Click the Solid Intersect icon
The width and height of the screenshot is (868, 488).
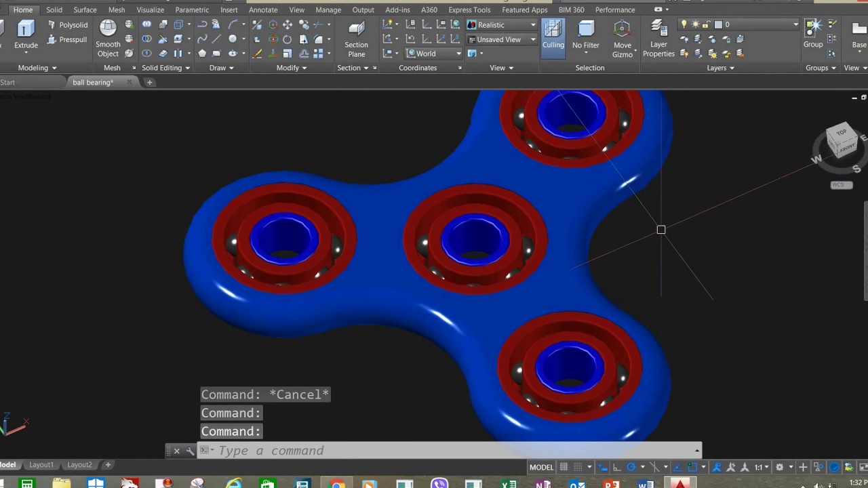[146, 53]
